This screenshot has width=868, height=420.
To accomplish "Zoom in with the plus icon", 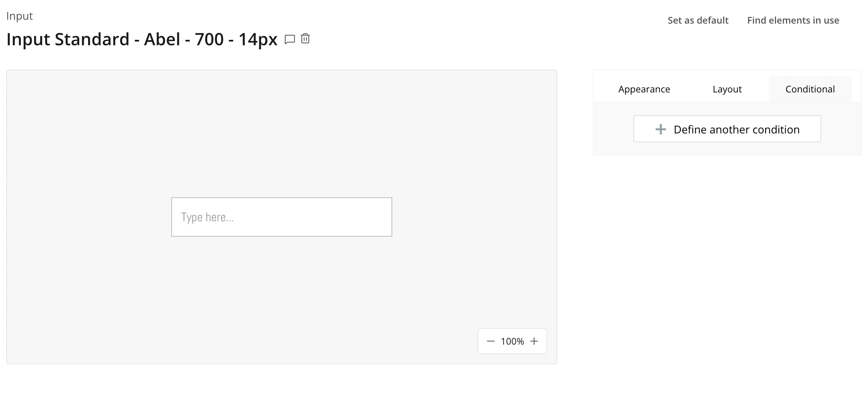I will coord(534,341).
